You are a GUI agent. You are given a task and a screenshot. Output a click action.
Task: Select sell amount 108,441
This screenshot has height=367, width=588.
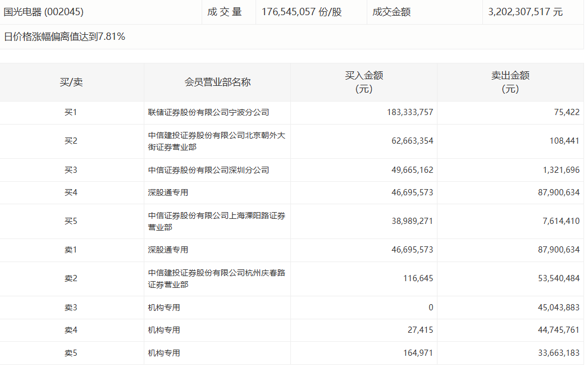(564, 141)
